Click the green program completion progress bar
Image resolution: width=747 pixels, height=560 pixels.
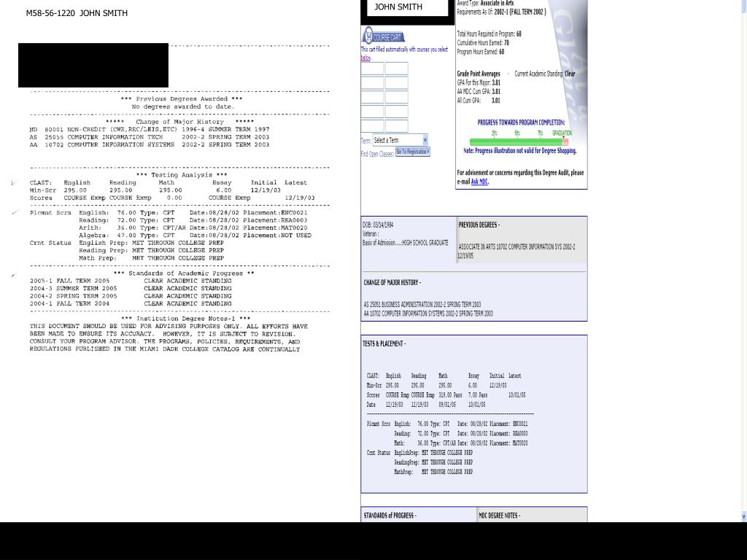516,142
